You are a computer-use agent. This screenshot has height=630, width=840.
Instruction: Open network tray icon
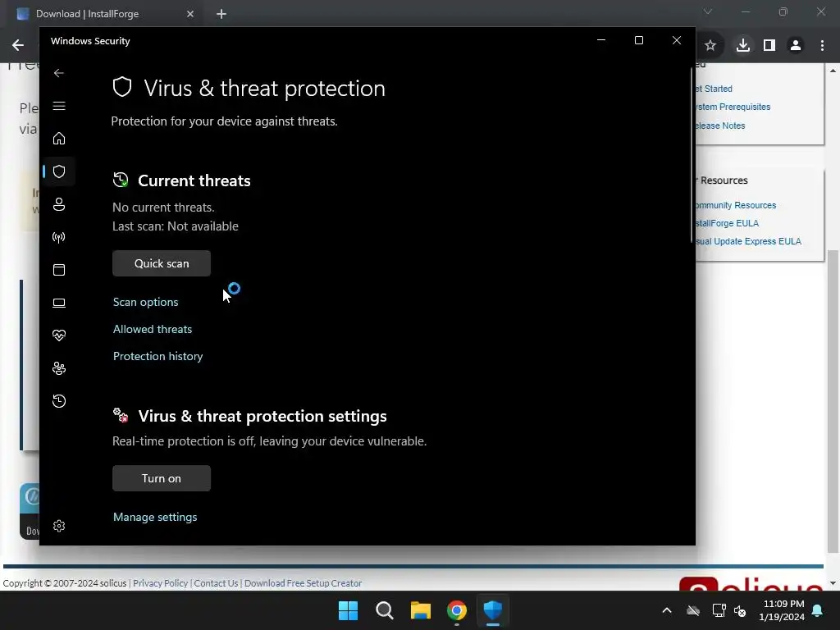point(719,610)
